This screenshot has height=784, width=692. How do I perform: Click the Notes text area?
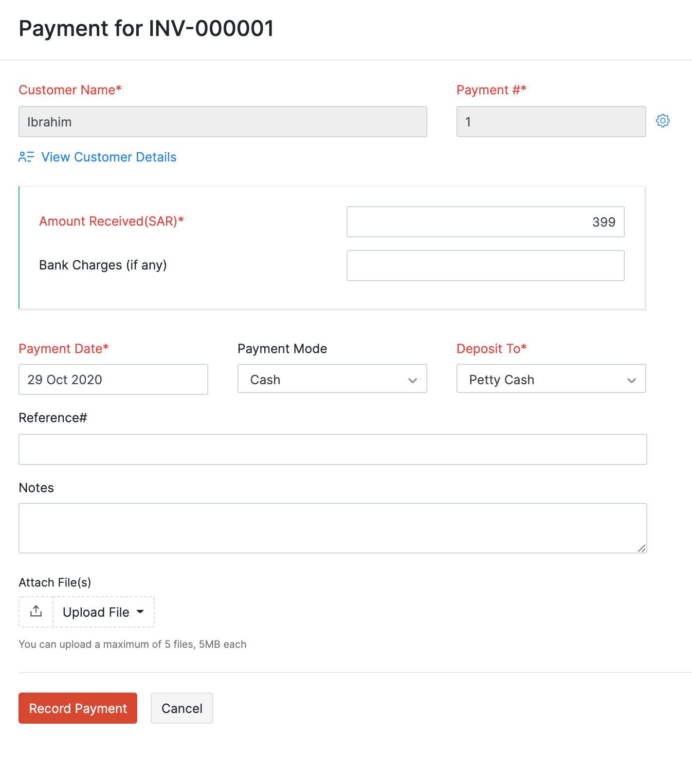(333, 528)
